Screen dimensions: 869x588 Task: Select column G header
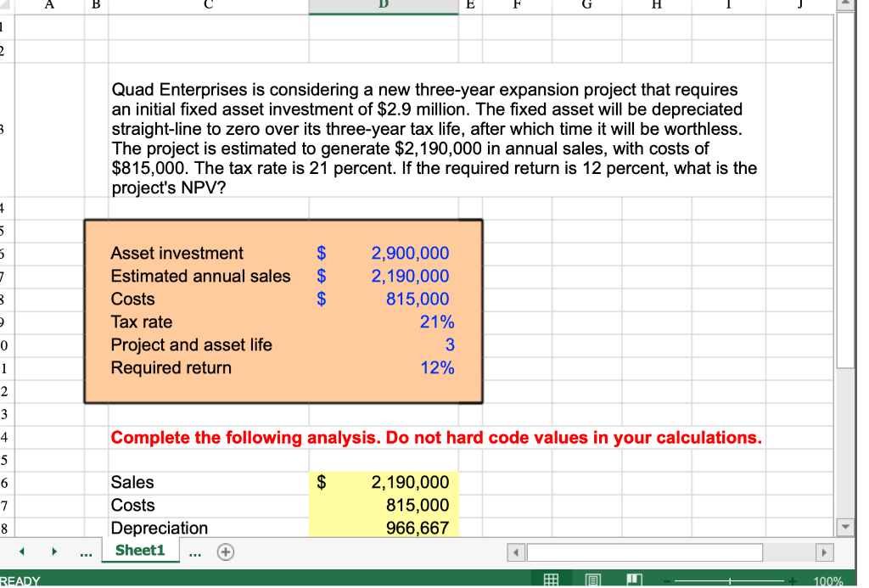587,6
